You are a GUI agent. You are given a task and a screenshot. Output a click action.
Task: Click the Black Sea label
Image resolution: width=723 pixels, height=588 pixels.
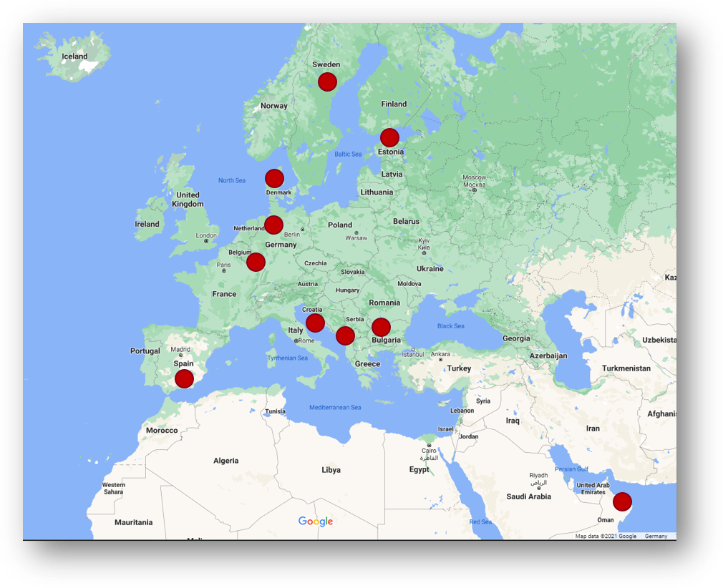[450, 326]
